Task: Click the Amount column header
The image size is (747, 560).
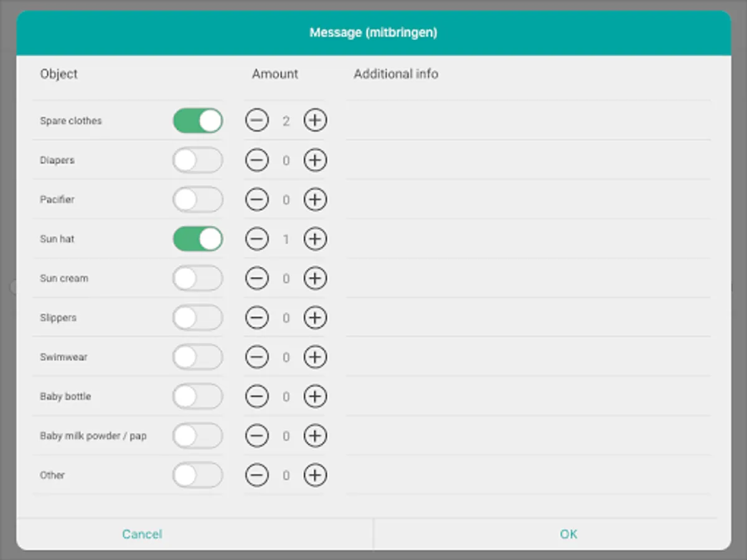Action: (x=275, y=73)
